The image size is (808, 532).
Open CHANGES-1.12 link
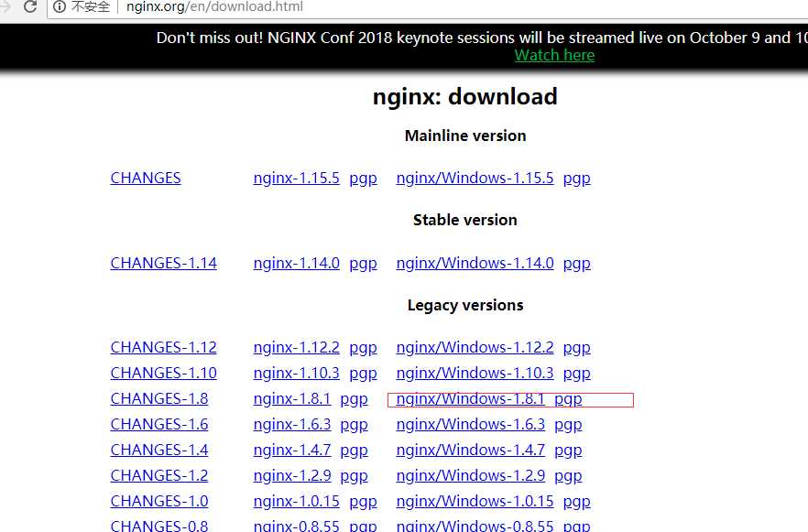(164, 348)
